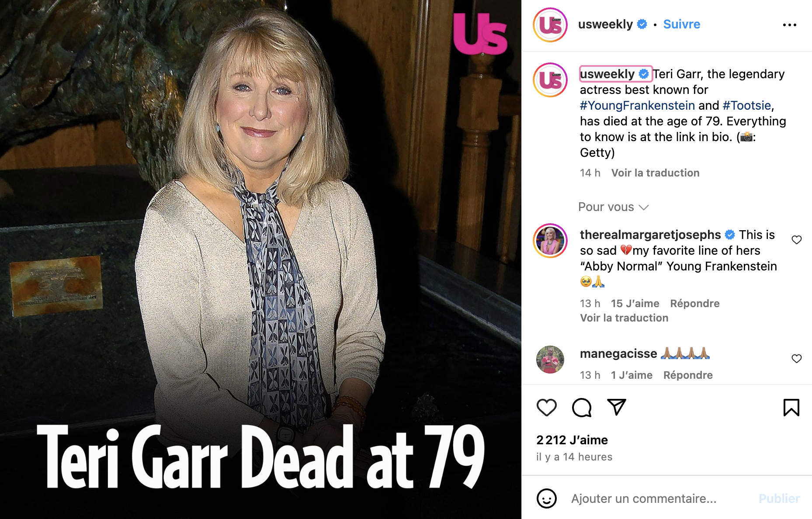Open the three-dots more options menu
The image size is (812, 519).
(x=789, y=25)
